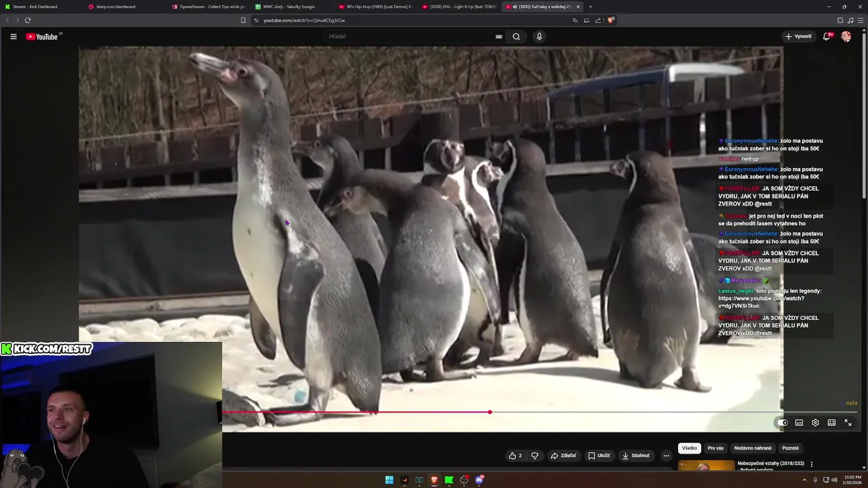
Task: Click the Zdieľať share button
Action: pyautogui.click(x=564, y=455)
